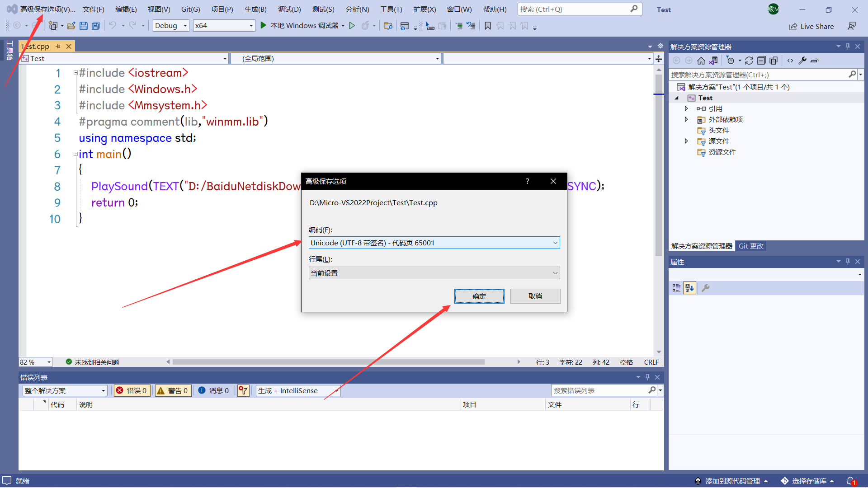Click the green start debugging arrow
This screenshot has height=488, width=868.
click(x=263, y=26)
